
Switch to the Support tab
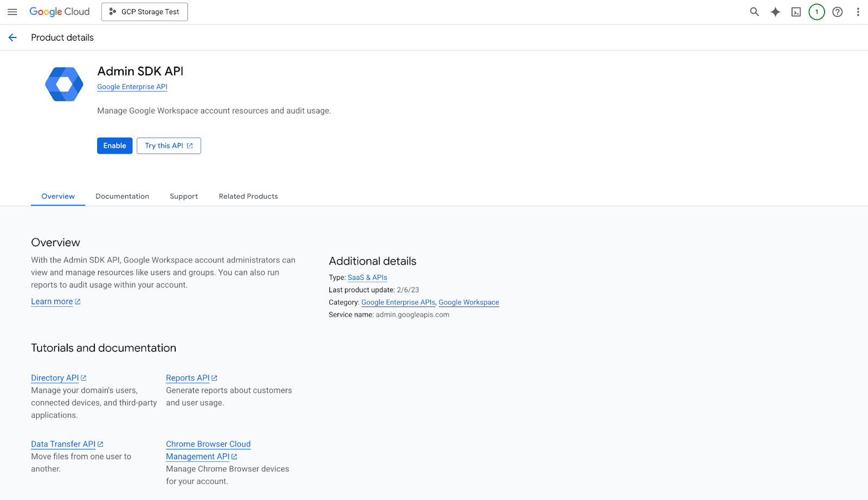click(184, 196)
